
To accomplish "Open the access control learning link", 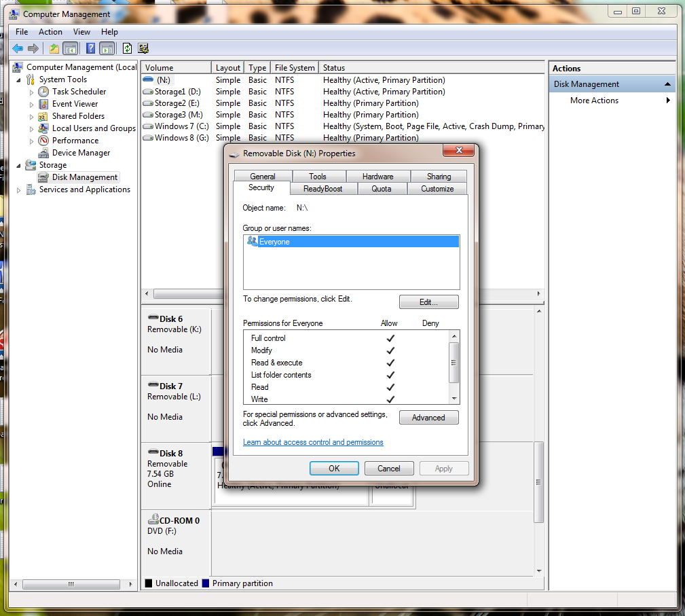I will tap(313, 441).
